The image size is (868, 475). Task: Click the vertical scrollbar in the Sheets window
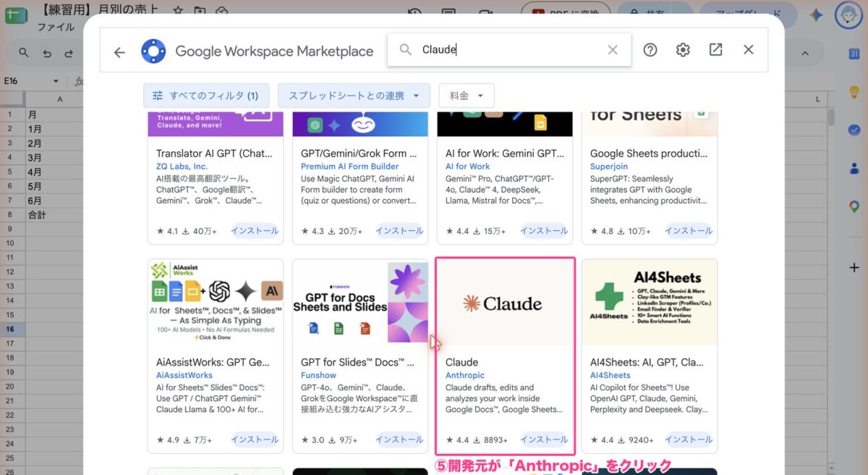(832, 116)
